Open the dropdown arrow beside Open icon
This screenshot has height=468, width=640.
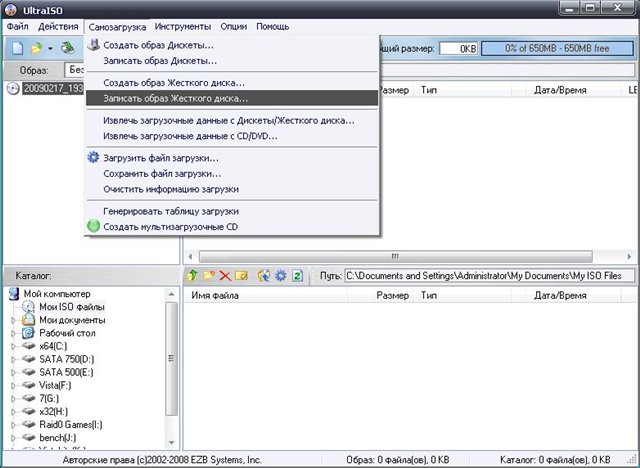pyautogui.click(x=50, y=49)
